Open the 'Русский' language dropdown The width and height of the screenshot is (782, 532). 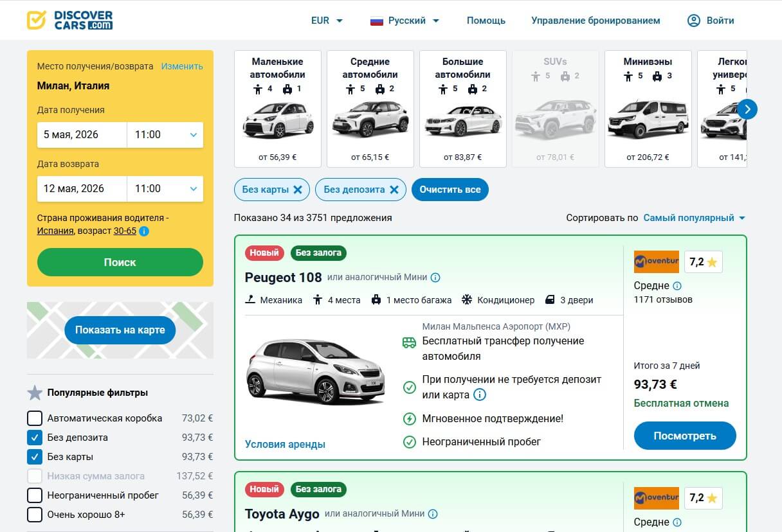click(x=405, y=21)
